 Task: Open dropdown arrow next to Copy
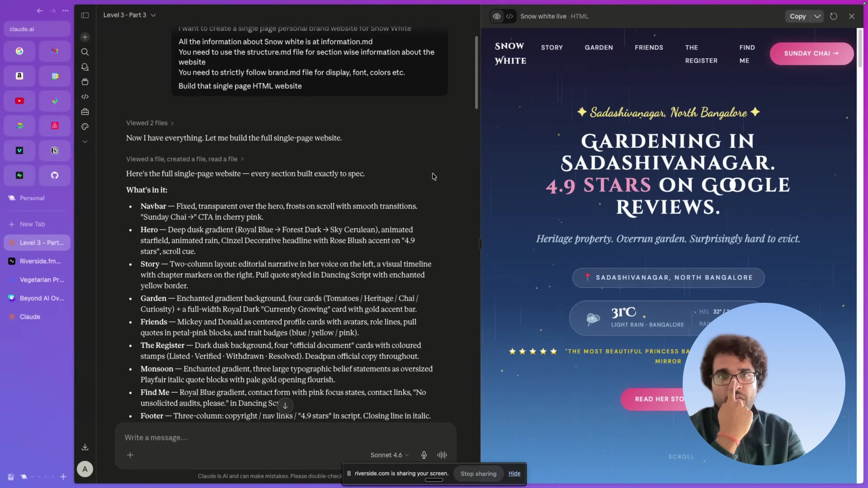[817, 16]
